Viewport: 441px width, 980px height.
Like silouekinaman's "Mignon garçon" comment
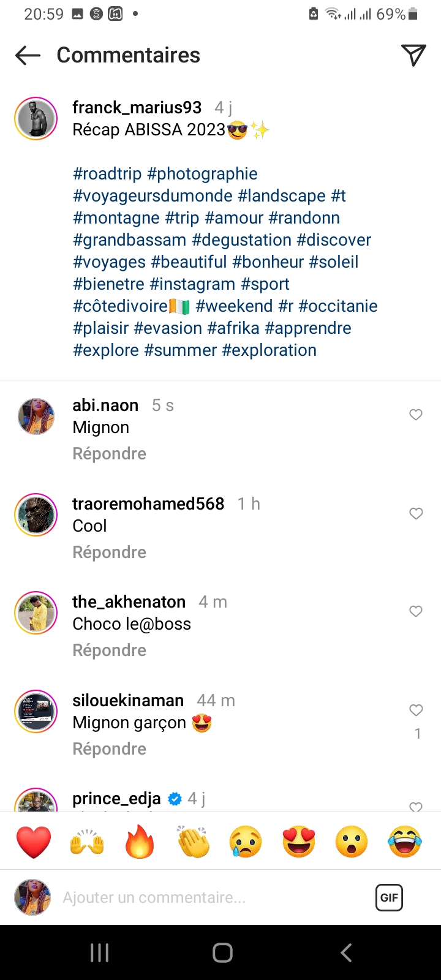tap(416, 710)
